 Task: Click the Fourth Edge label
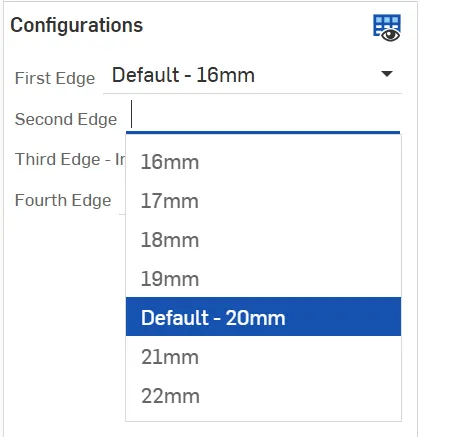[63, 200]
